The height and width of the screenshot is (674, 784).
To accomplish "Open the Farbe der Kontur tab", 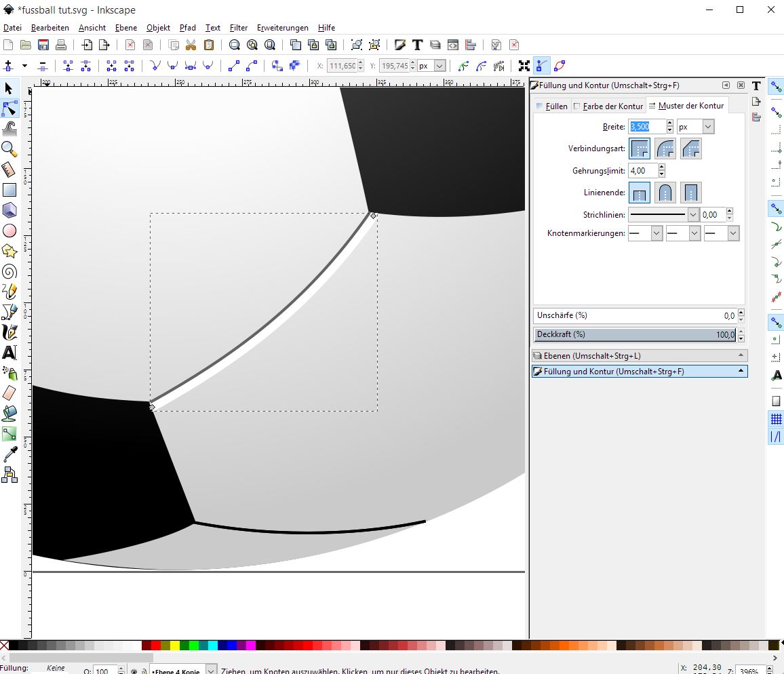I will [x=608, y=106].
